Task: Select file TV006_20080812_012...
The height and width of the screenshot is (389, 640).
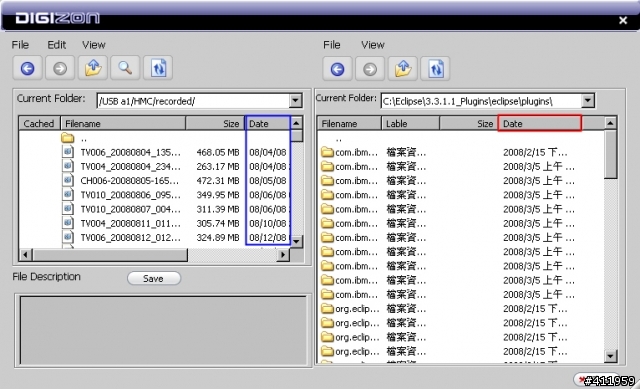Action: click(130, 238)
